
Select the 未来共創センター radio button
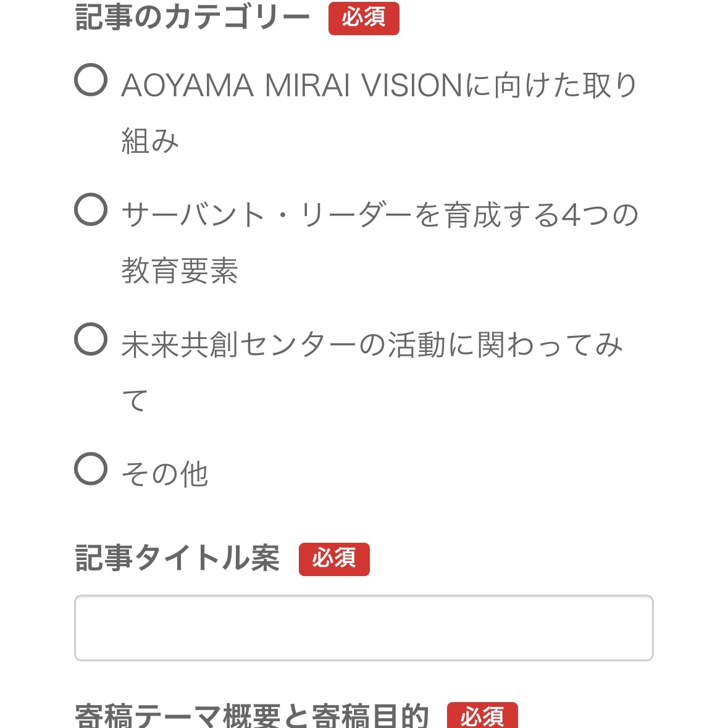point(91,339)
